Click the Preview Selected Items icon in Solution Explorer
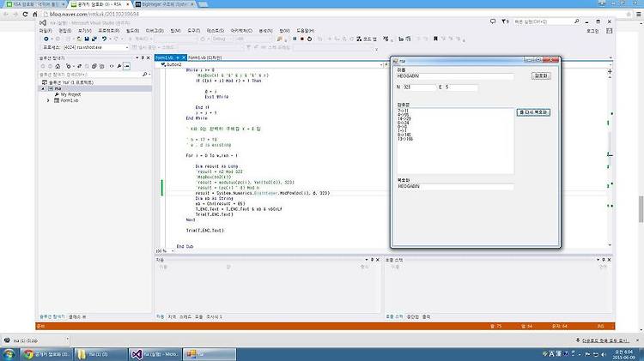Image resolution: width=644 pixels, height=361 pixels. click(126, 66)
